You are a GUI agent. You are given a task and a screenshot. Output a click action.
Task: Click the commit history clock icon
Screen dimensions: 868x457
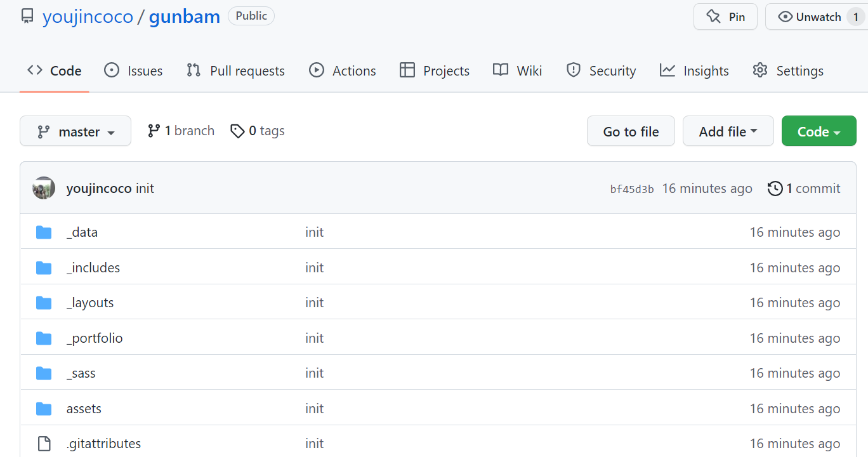pyautogui.click(x=775, y=189)
